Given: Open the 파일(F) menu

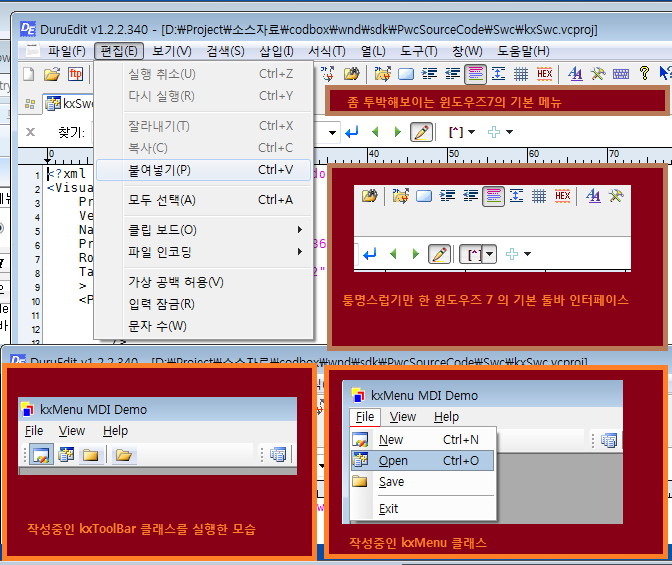Looking at the screenshot, I should point(66,51).
